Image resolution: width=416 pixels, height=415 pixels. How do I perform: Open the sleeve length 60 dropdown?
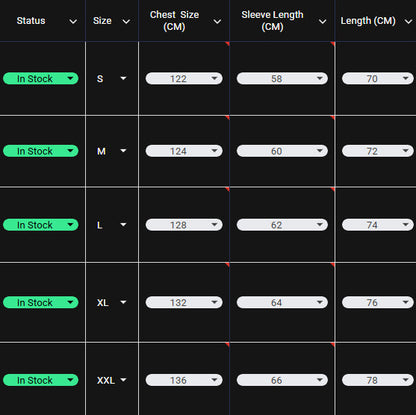282,151
